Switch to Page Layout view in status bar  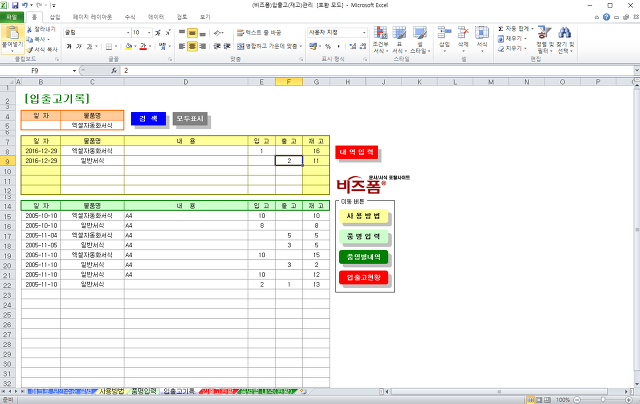click(539, 400)
